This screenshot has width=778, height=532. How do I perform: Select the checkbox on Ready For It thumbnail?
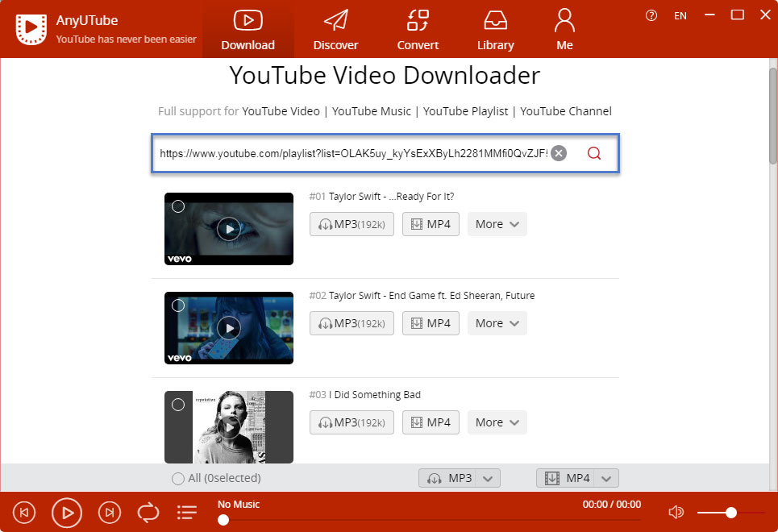tap(178, 206)
